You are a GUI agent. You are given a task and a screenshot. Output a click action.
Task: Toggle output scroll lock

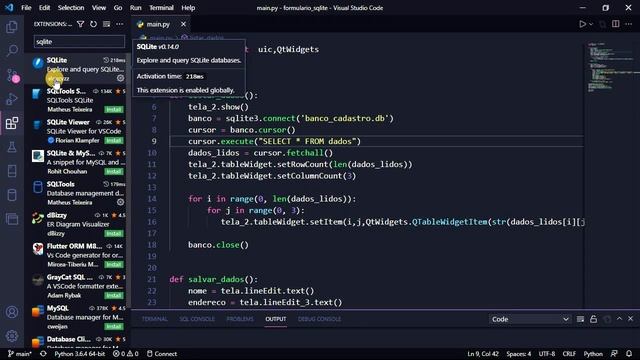coord(593,319)
